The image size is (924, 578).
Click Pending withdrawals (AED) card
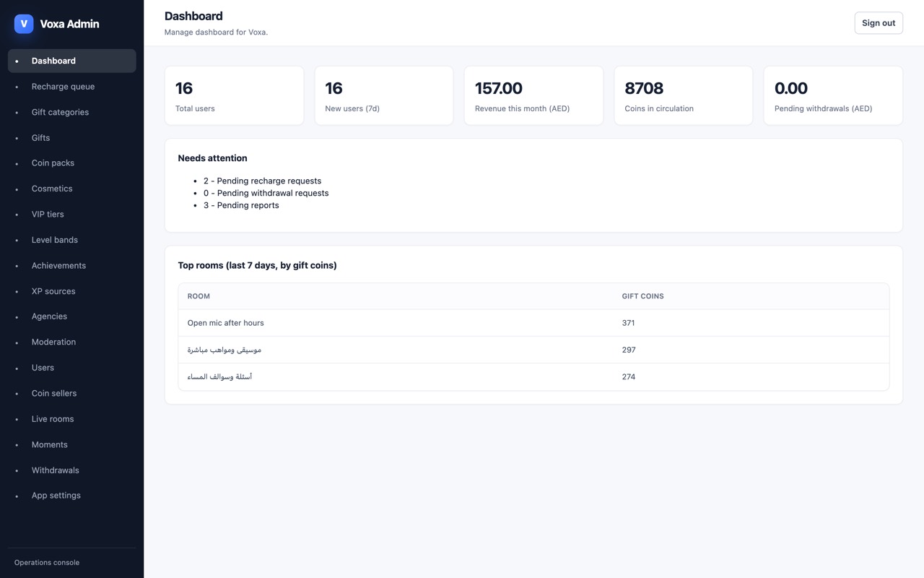click(x=833, y=95)
